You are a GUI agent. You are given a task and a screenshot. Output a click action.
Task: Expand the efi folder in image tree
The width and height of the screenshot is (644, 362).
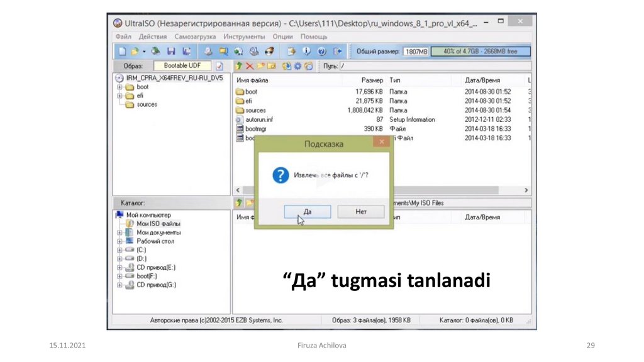(119, 96)
